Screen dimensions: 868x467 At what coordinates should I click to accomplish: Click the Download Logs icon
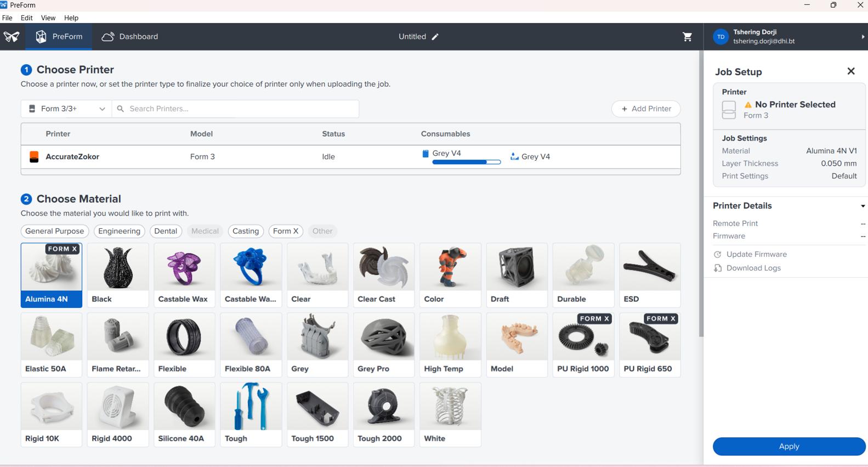click(718, 268)
